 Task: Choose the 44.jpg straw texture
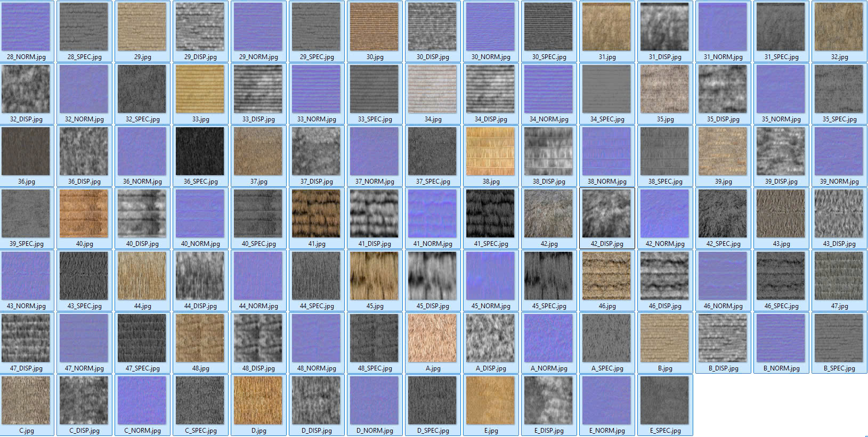click(142, 276)
